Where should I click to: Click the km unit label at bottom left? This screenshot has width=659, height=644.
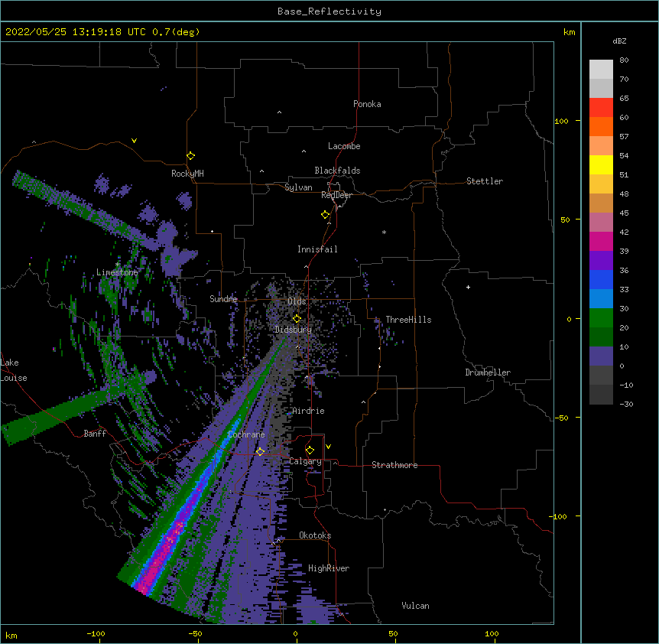11,635
